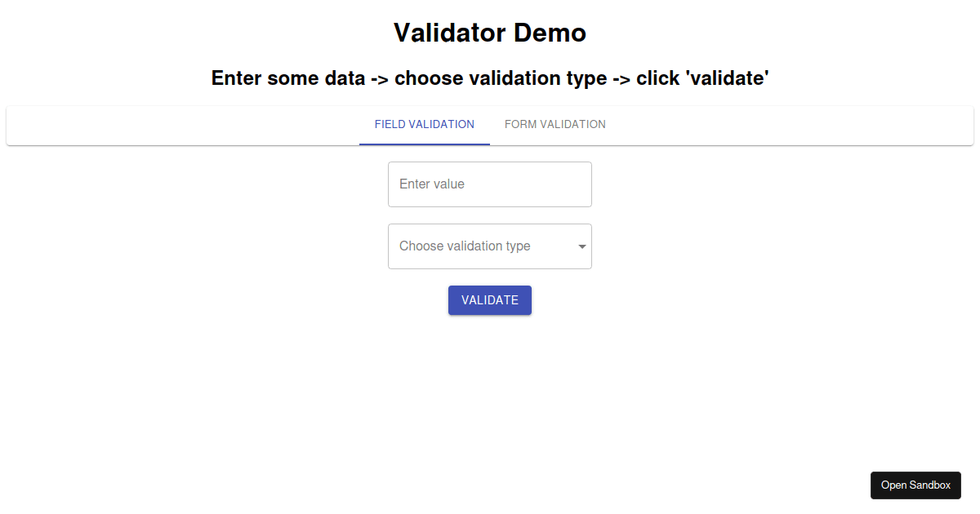Click the dropdown arrow on validation type selector
Screen dimensions: 980x514
(581, 246)
